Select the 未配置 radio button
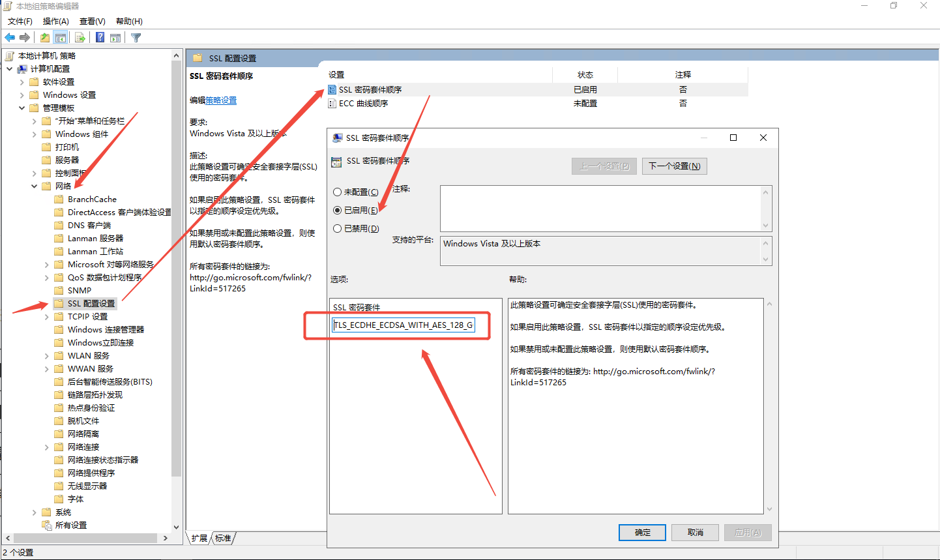 (337, 192)
